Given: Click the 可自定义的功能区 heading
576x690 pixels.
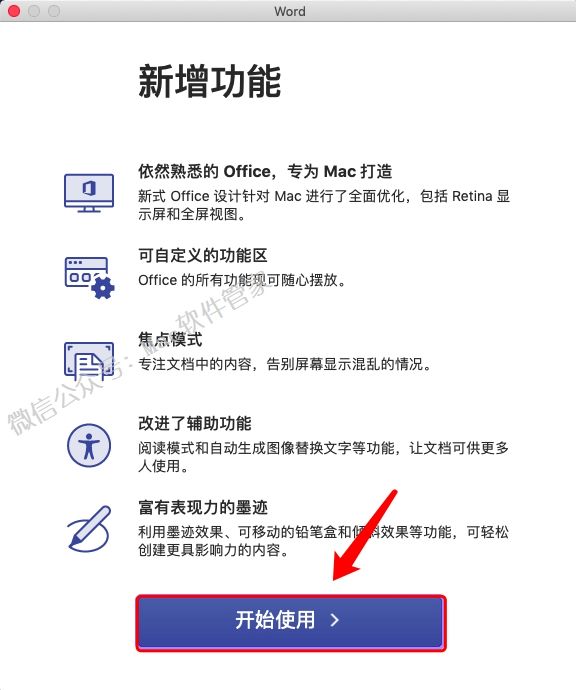Looking at the screenshot, I should [203, 255].
